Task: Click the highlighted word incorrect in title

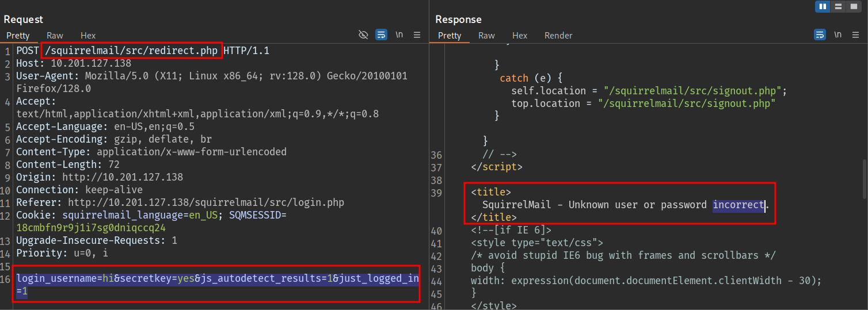Action: coord(738,205)
